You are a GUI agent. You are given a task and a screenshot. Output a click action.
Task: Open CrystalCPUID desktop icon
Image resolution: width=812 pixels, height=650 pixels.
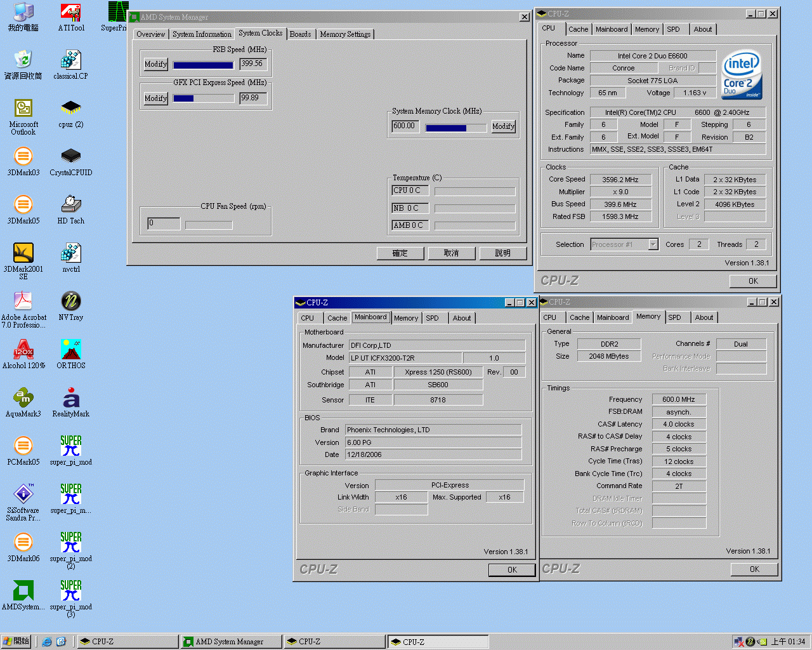point(70,162)
